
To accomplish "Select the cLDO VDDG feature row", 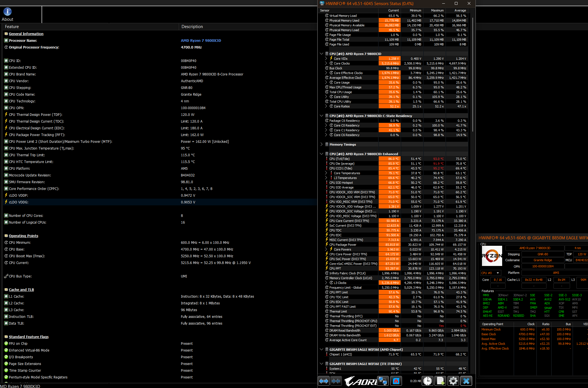I will (x=160, y=202).
